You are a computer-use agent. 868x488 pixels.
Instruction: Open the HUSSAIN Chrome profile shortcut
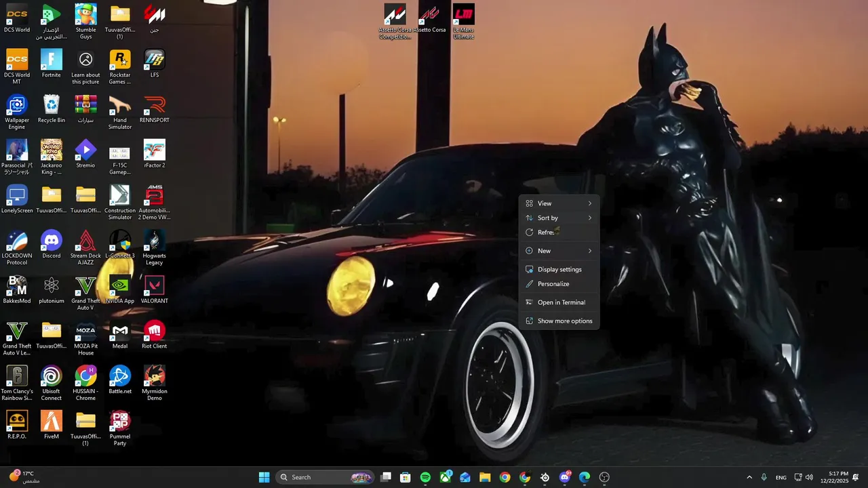(x=85, y=383)
